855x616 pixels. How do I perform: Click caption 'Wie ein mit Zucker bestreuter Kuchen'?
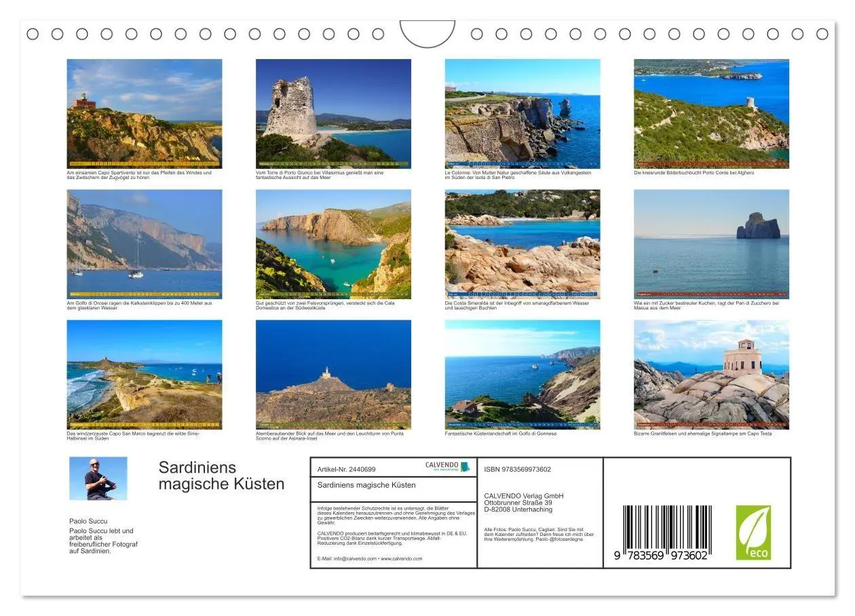pos(706,306)
